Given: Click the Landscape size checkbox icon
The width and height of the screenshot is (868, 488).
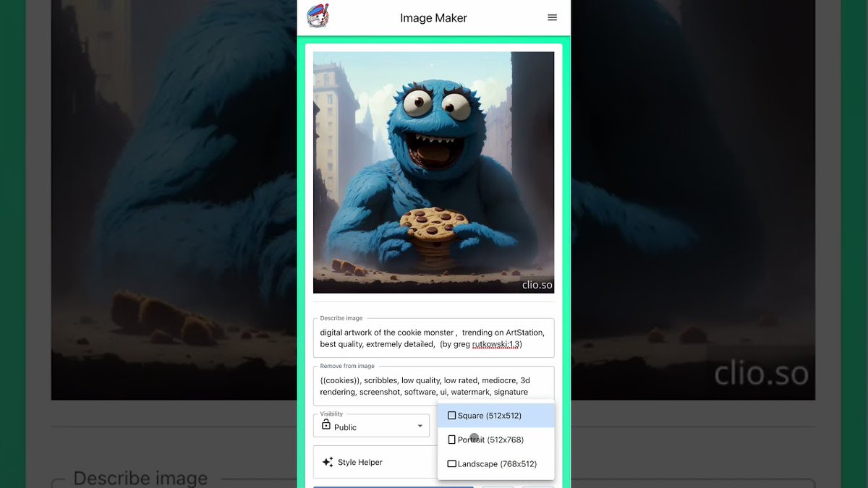Looking at the screenshot, I should [x=451, y=463].
